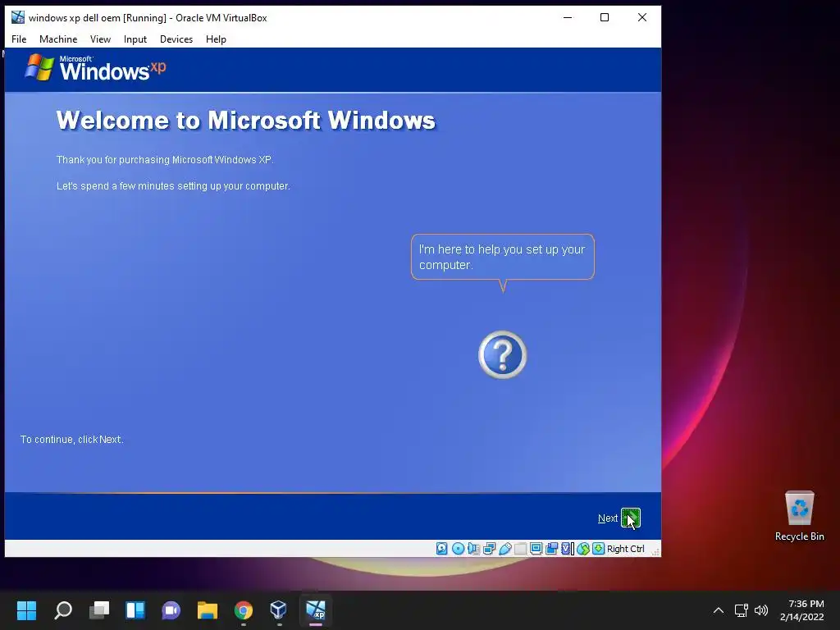
Task: Open the Widgets taskbar icon
Action: [135, 610]
